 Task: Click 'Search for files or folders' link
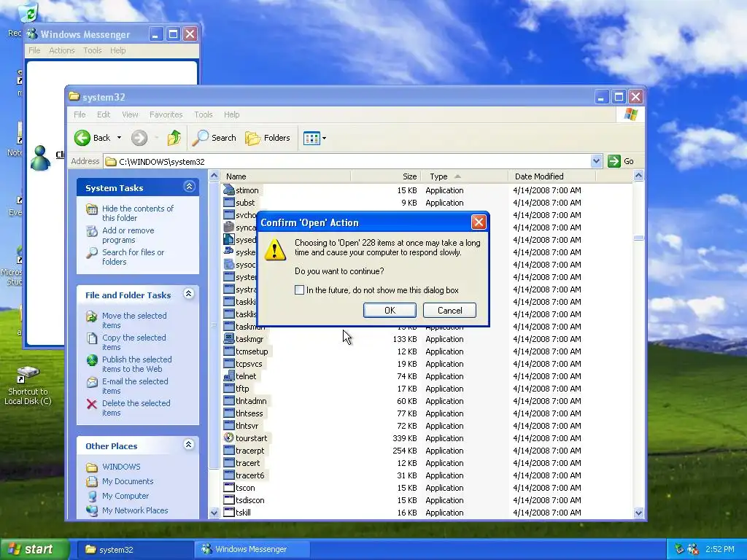point(133,257)
